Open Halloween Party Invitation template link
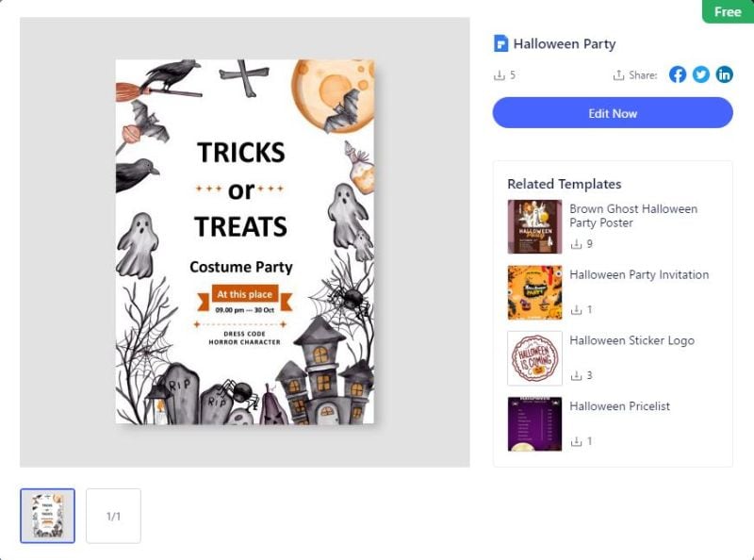754x560 pixels. coord(639,274)
